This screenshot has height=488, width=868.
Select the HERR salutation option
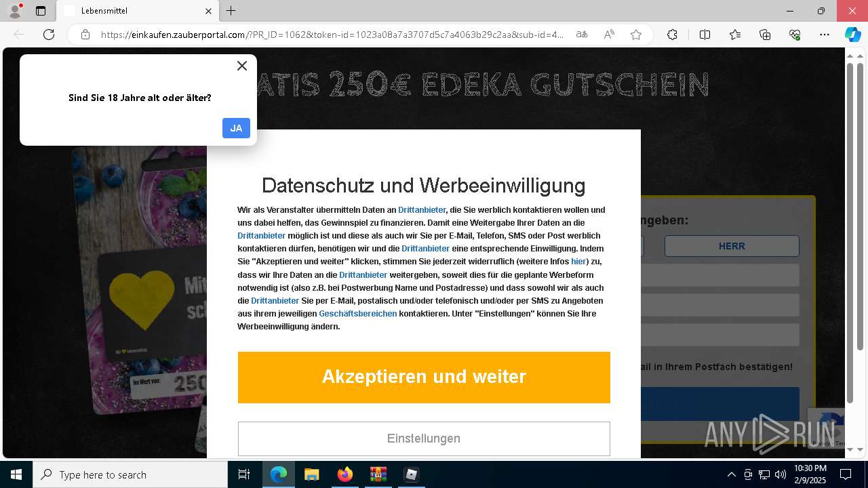[732, 246]
